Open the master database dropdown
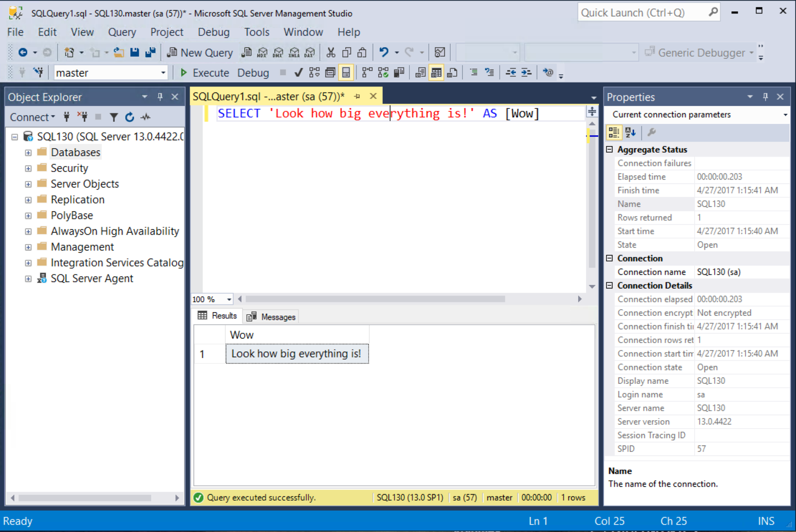 pos(163,73)
